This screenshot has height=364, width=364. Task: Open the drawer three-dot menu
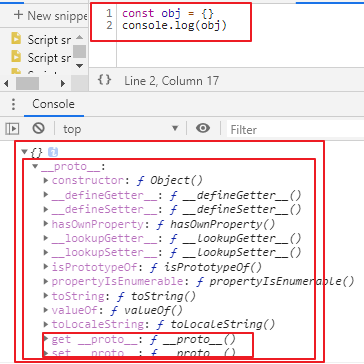coord(13,104)
